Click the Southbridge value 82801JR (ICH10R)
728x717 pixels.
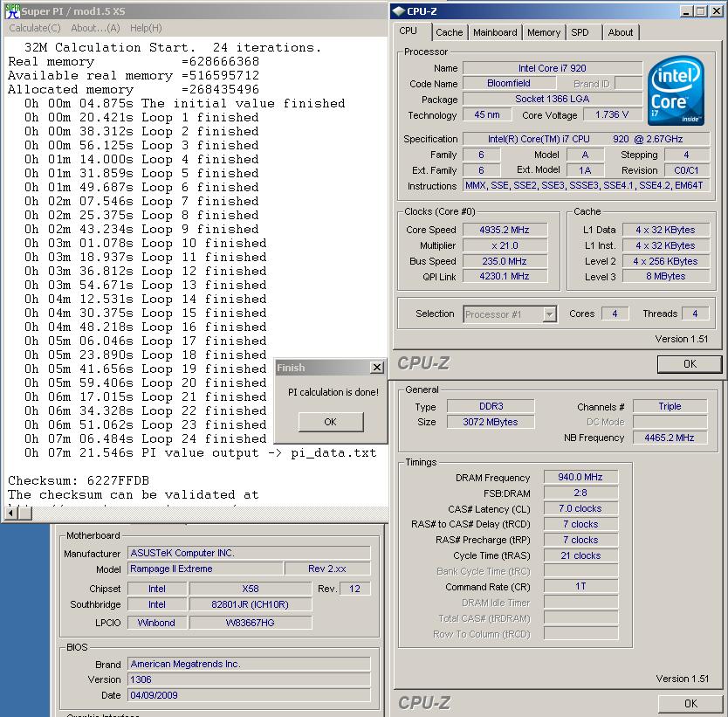251,604
